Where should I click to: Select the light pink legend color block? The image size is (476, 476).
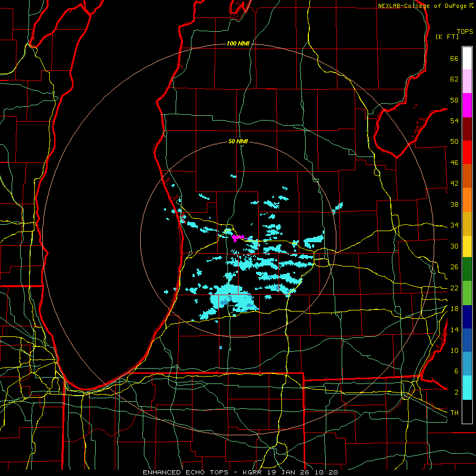click(467, 81)
